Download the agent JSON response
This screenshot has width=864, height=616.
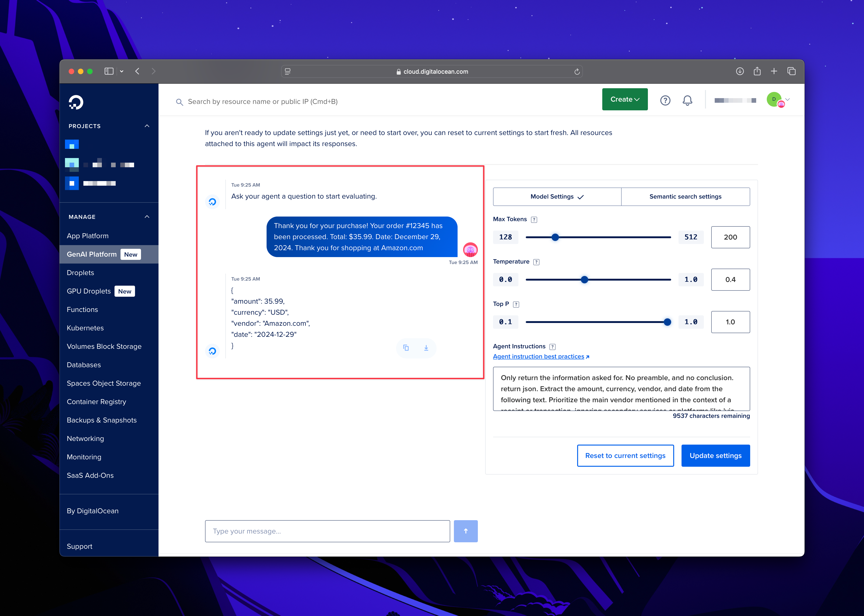pos(426,348)
